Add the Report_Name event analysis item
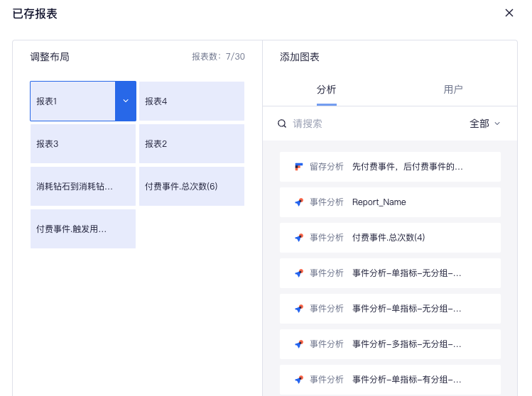The width and height of the screenshot is (532, 396). [x=390, y=202]
